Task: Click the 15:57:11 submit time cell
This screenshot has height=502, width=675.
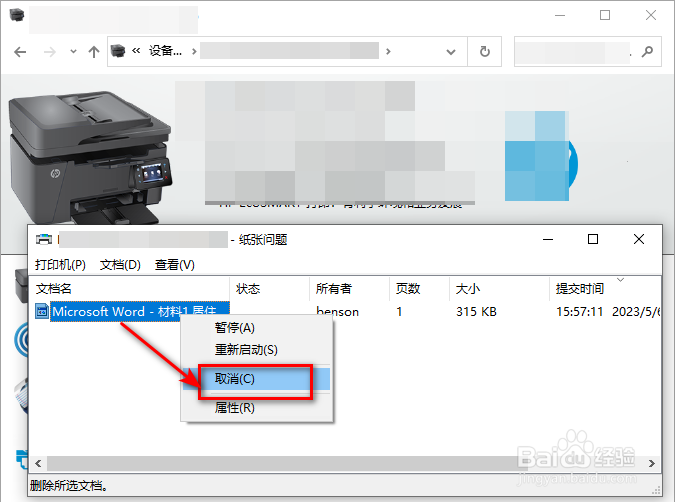Action: coord(579,311)
